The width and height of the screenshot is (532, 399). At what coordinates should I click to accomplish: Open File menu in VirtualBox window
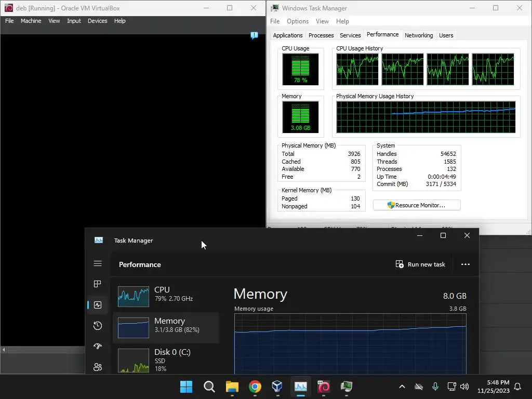pos(9,21)
